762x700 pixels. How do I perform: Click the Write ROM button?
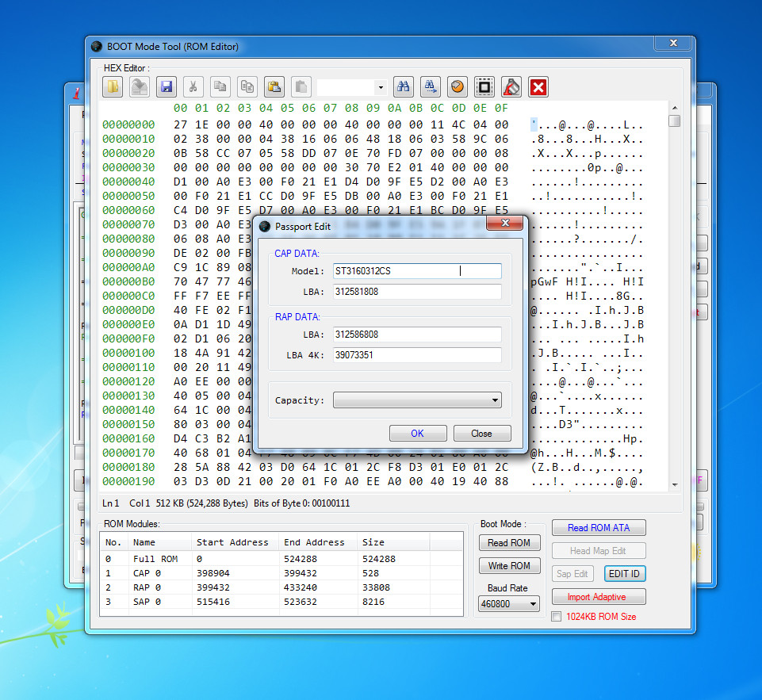pos(509,566)
